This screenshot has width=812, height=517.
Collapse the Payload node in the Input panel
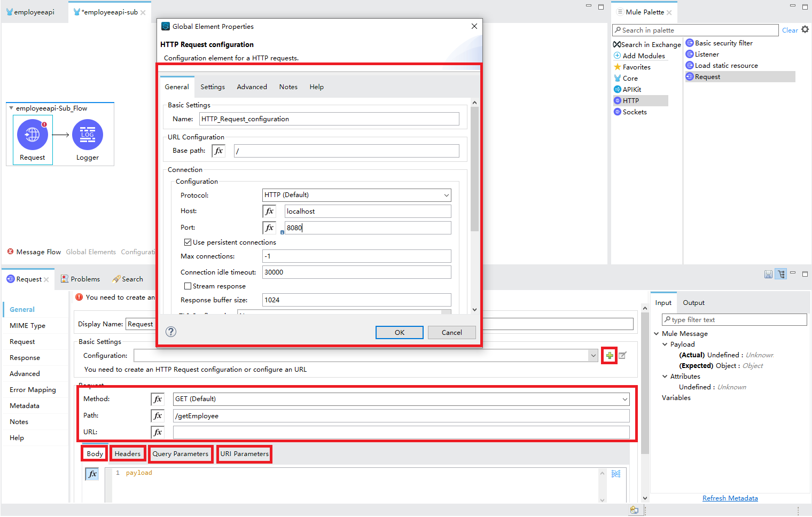click(664, 344)
